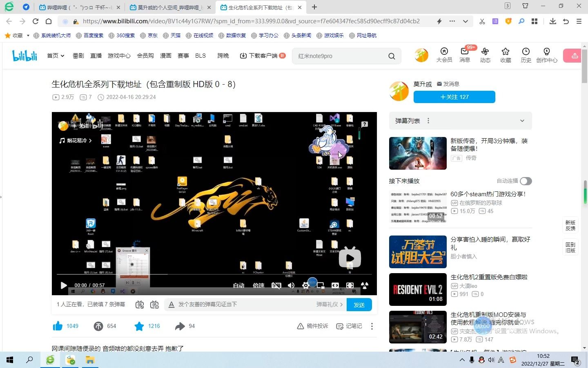Open danmaku settings with the second 弹 icon
This screenshot has width=588, height=368.
coord(154,305)
